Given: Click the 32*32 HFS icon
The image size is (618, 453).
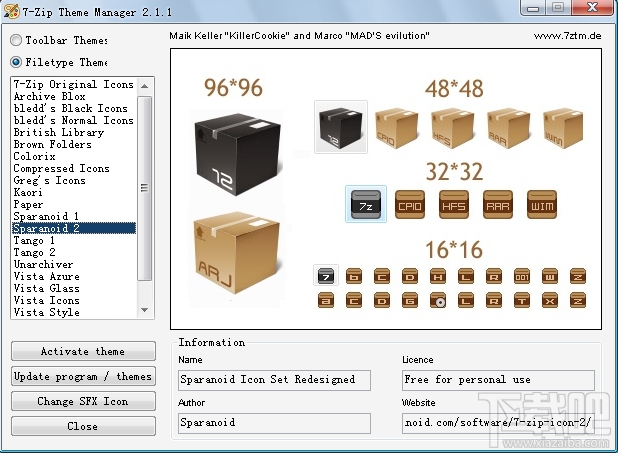Looking at the screenshot, I should tap(454, 204).
